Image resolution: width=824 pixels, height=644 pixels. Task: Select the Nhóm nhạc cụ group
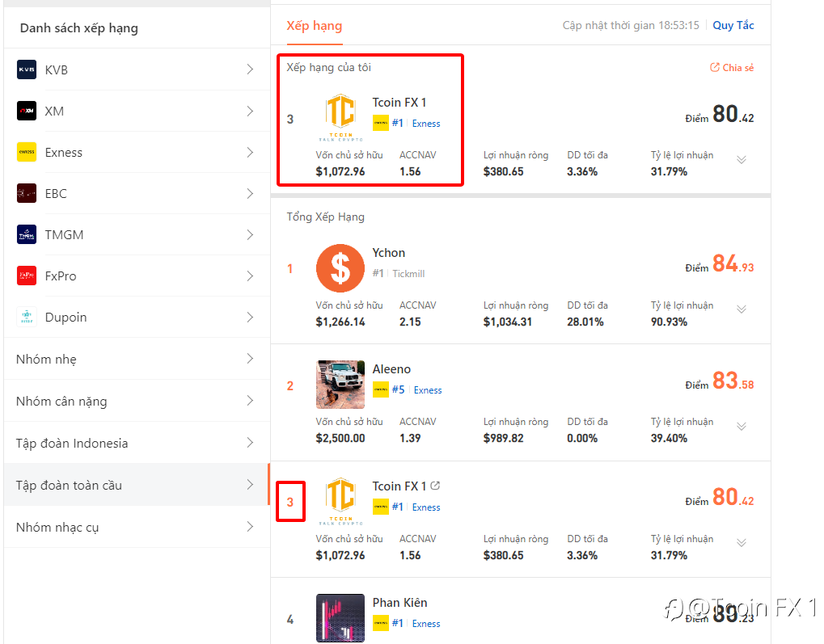coord(137,527)
